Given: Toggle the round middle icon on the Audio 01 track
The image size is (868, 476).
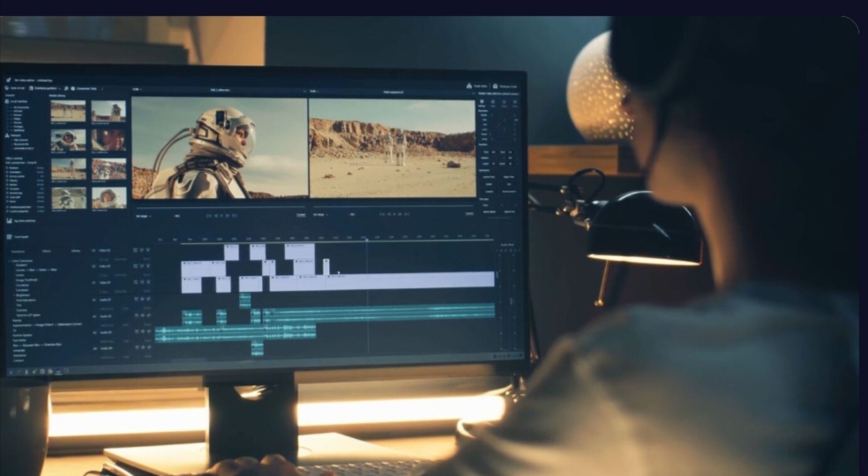Looking at the screenshot, I should 142,299.
